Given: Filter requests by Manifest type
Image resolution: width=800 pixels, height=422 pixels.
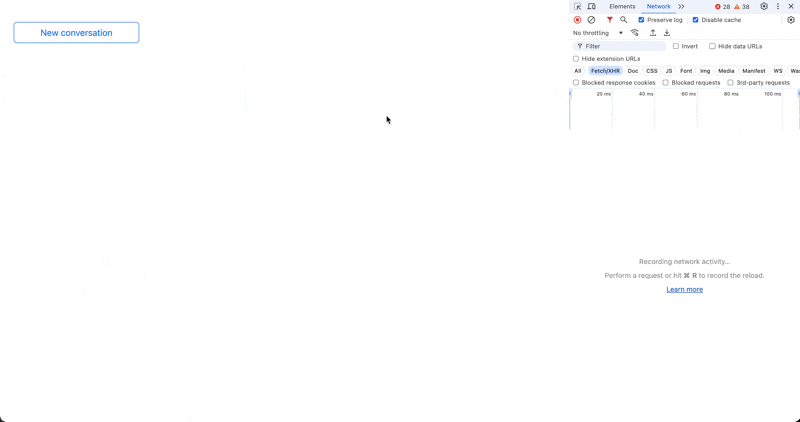Looking at the screenshot, I should tap(754, 71).
